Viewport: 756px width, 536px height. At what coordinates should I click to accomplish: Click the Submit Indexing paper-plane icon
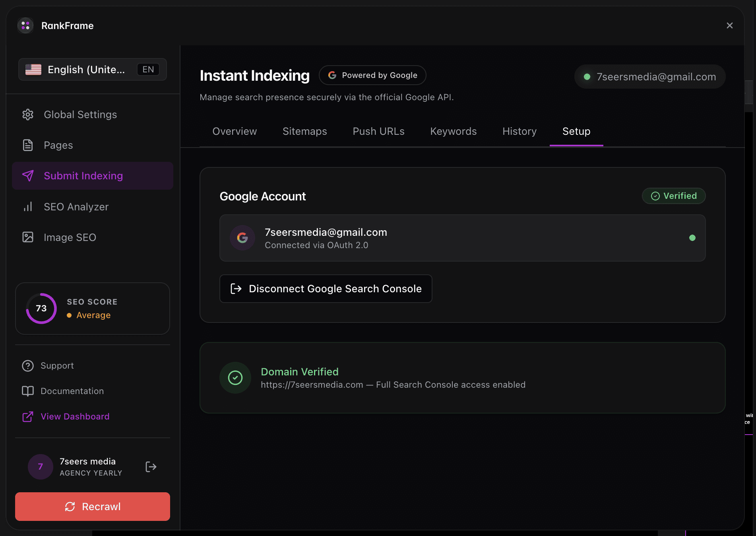coord(28,176)
